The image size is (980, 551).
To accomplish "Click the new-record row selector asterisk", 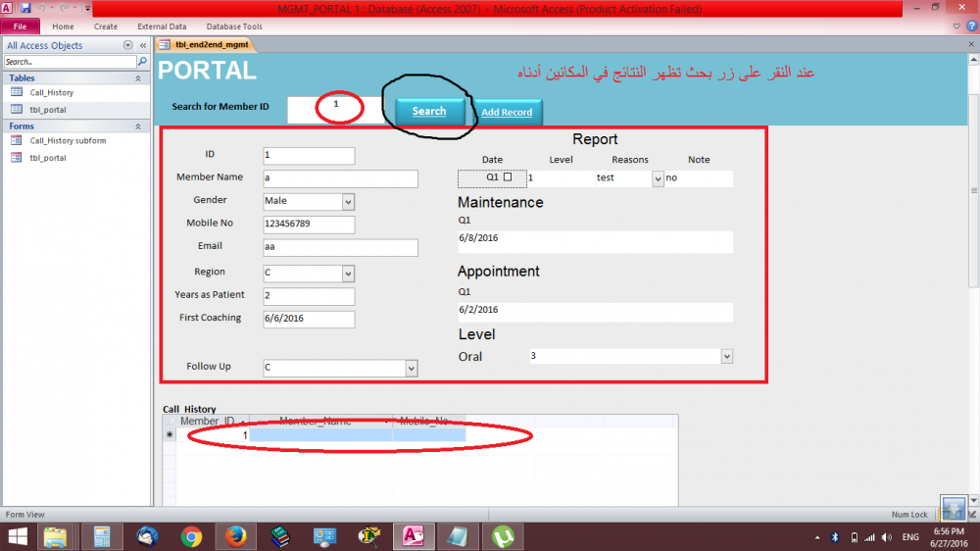I will click(x=170, y=434).
